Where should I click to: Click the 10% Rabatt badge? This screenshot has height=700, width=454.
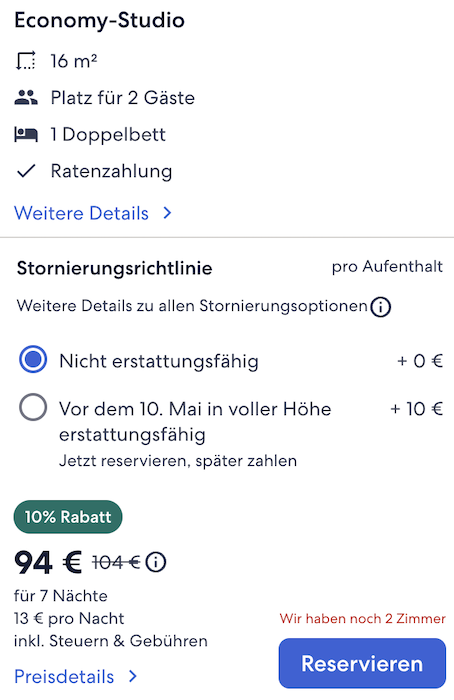click(68, 517)
